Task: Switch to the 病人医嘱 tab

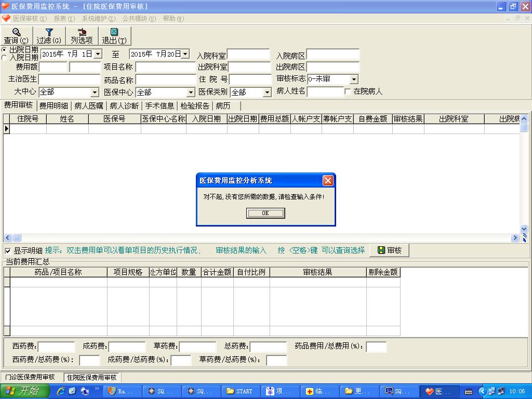Action: [x=89, y=106]
